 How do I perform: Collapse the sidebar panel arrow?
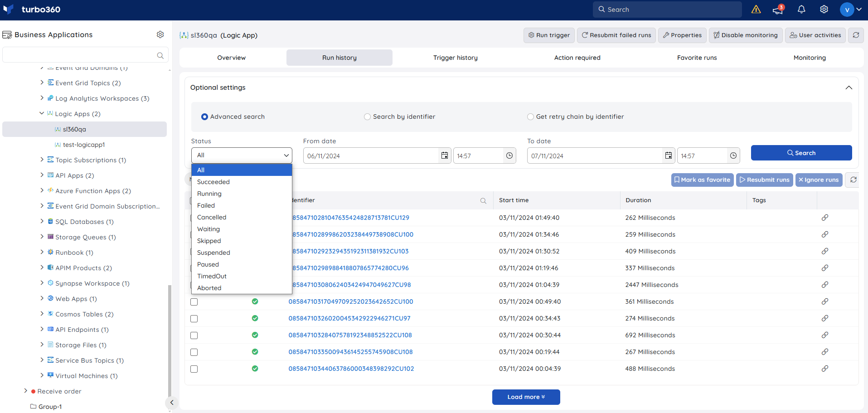pyautogui.click(x=172, y=402)
